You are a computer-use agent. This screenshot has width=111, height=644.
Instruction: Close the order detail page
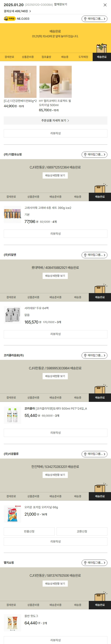click(x=105, y=5)
